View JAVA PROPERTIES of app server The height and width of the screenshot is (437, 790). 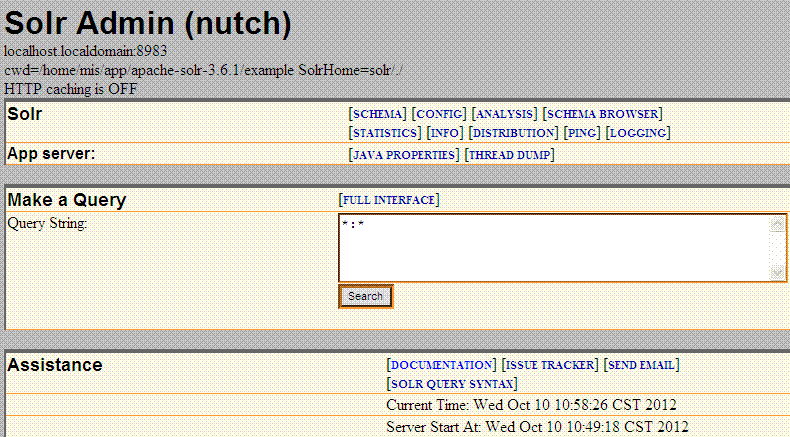point(404,155)
